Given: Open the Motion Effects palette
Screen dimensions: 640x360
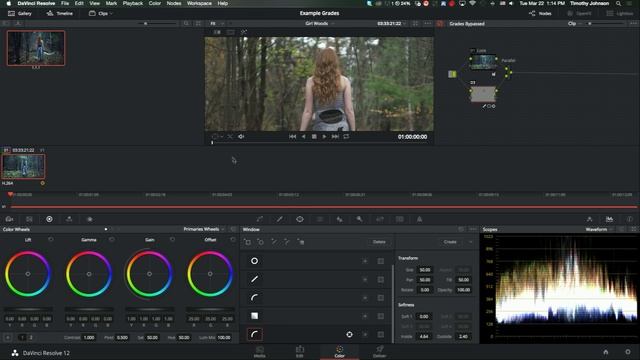Looking at the screenshot, I should pyautogui.click(x=89, y=220).
